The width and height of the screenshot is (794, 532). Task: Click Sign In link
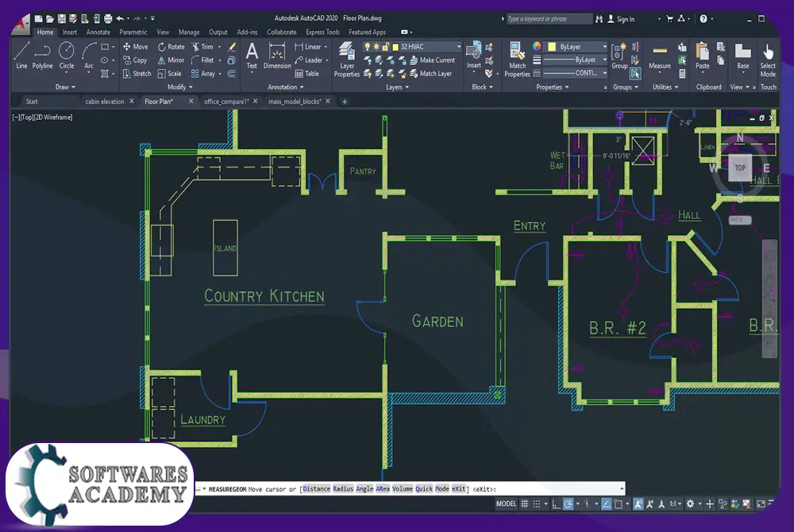click(622, 19)
